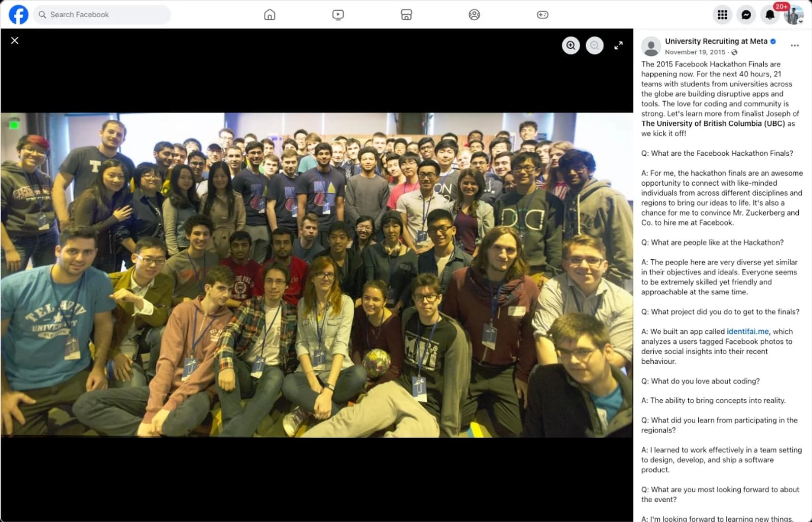The width and height of the screenshot is (812, 522).
Task: Close the photo viewer with X
Action: [15, 41]
